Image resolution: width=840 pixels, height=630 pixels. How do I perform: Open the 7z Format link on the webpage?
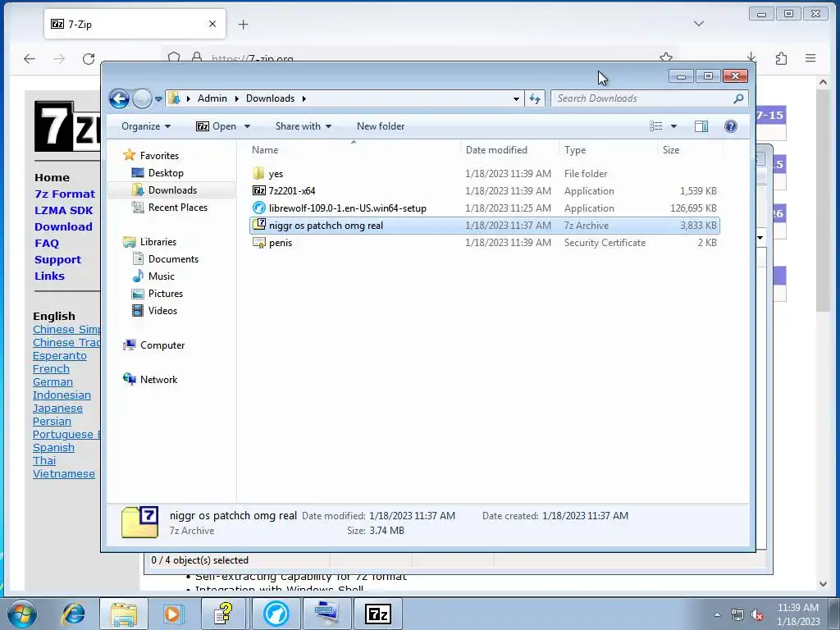(65, 194)
